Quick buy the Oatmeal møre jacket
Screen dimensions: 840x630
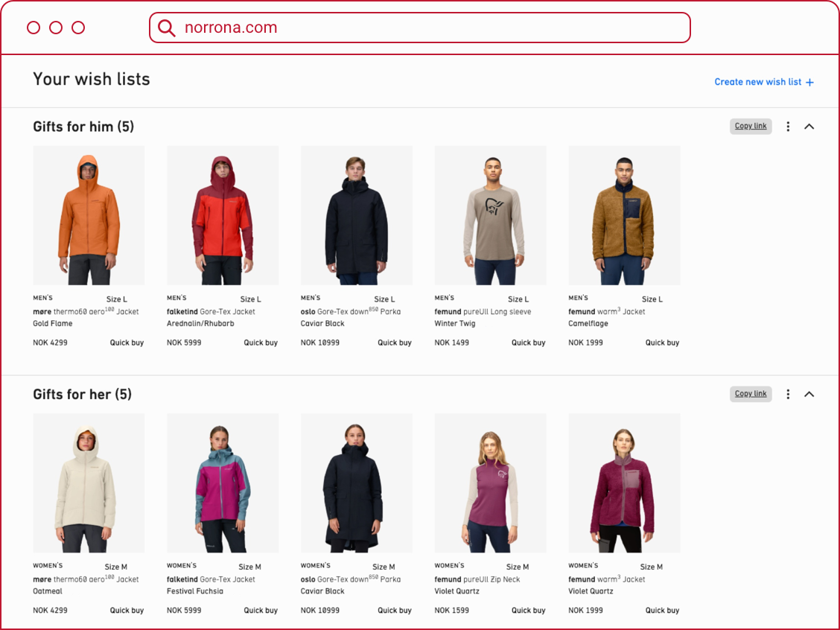coord(127,611)
